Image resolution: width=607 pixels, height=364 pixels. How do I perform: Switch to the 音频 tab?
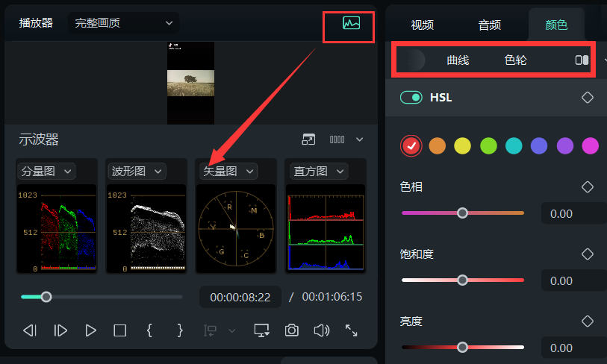490,25
